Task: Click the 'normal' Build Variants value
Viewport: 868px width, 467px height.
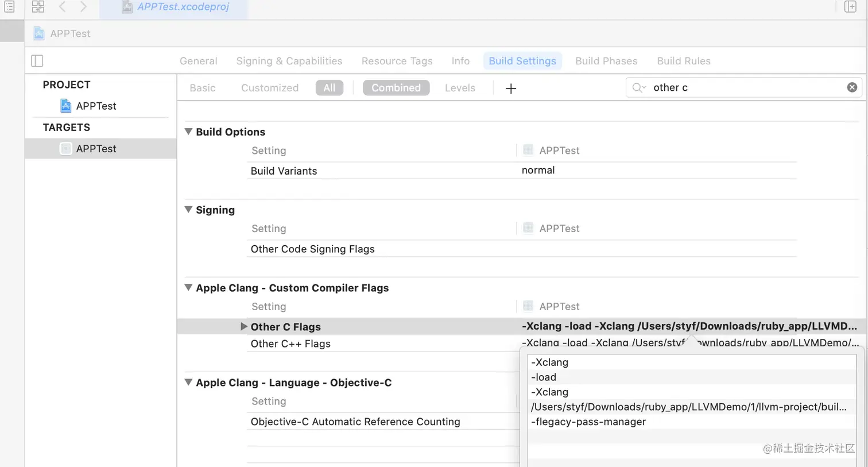Action: (538, 170)
